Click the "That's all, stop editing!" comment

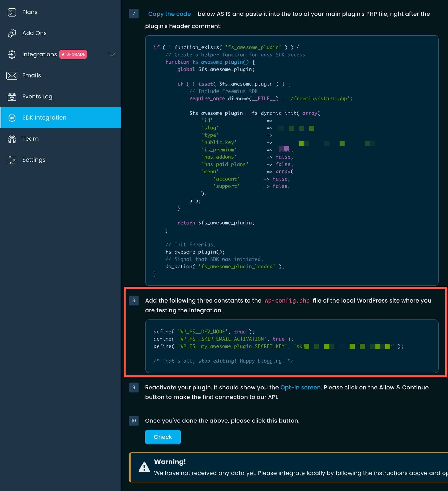[x=223, y=361]
